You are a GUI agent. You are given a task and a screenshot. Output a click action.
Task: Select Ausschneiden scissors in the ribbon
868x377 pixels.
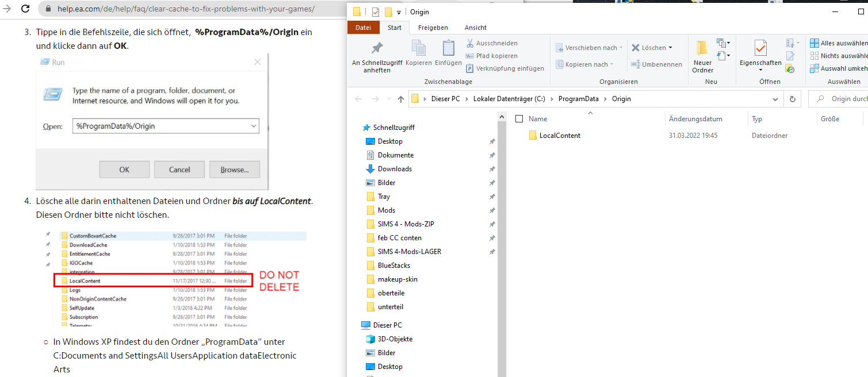coord(492,43)
